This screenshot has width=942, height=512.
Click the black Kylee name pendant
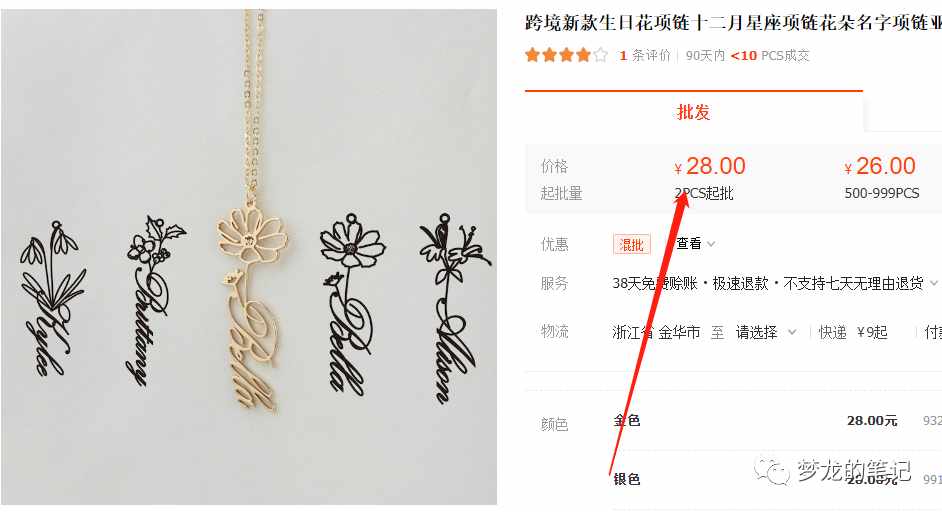point(51,298)
